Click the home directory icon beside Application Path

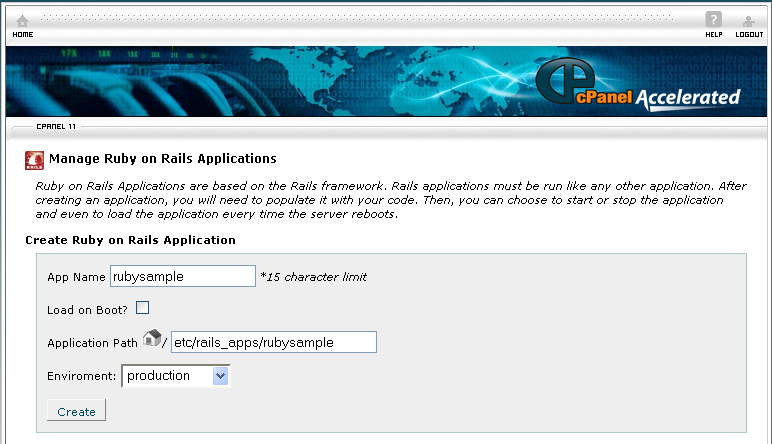click(152, 338)
